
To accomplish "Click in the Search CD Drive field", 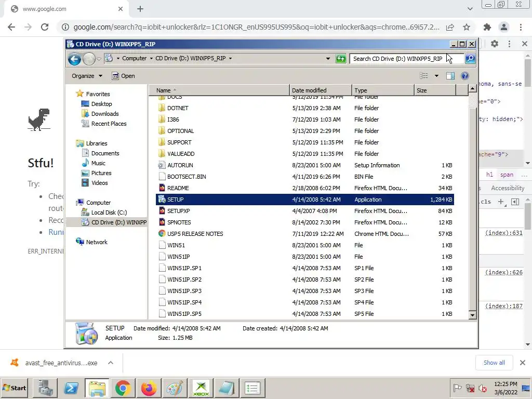I will coord(406,59).
